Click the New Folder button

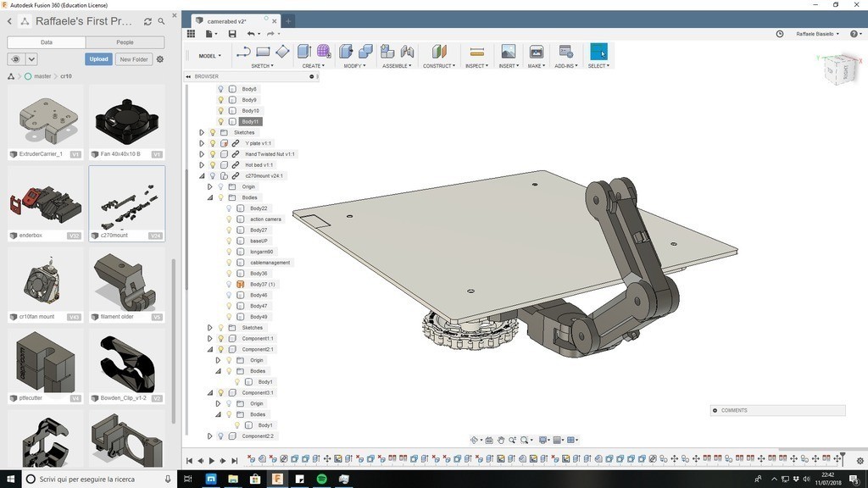coord(133,59)
